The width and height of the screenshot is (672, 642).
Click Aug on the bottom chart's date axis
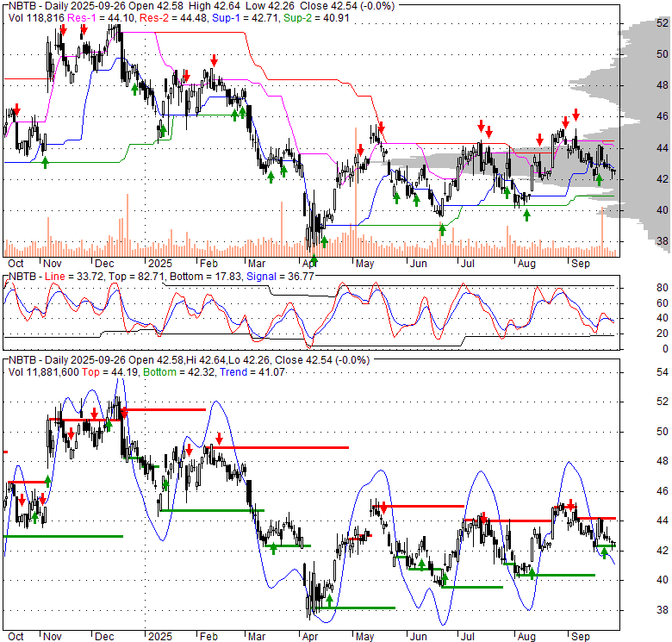[x=526, y=637]
